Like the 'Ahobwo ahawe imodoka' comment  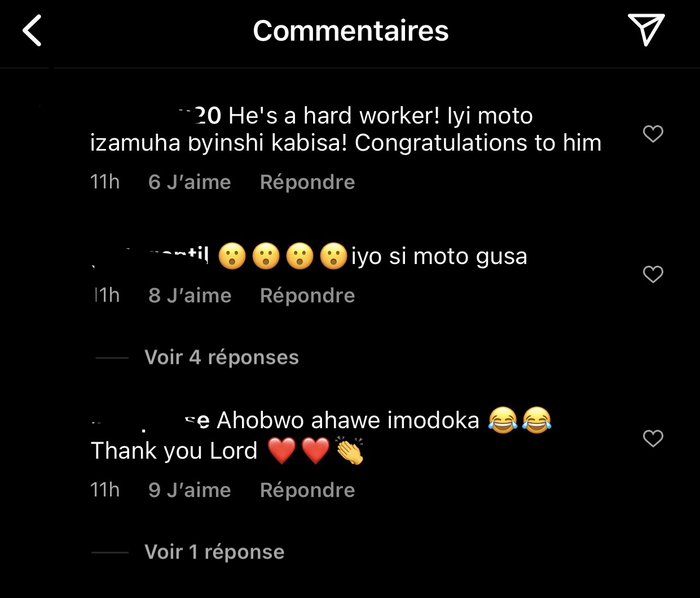[x=653, y=438]
